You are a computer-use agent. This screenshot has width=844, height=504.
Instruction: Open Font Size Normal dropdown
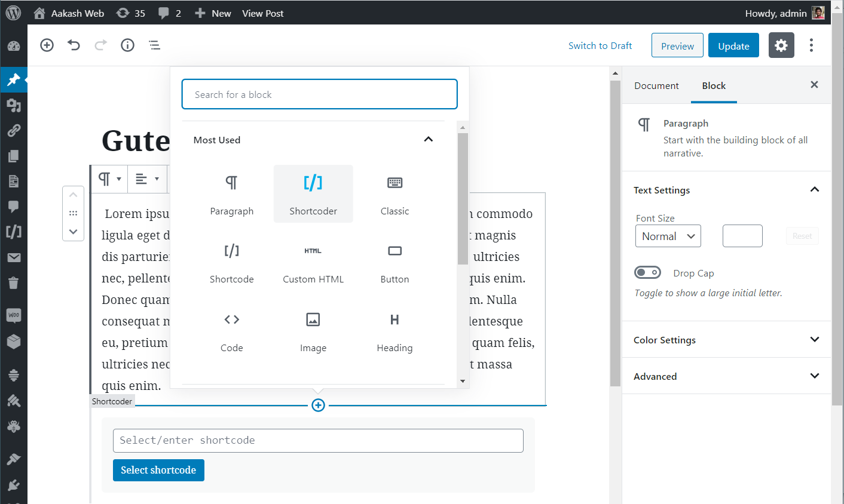tap(668, 236)
